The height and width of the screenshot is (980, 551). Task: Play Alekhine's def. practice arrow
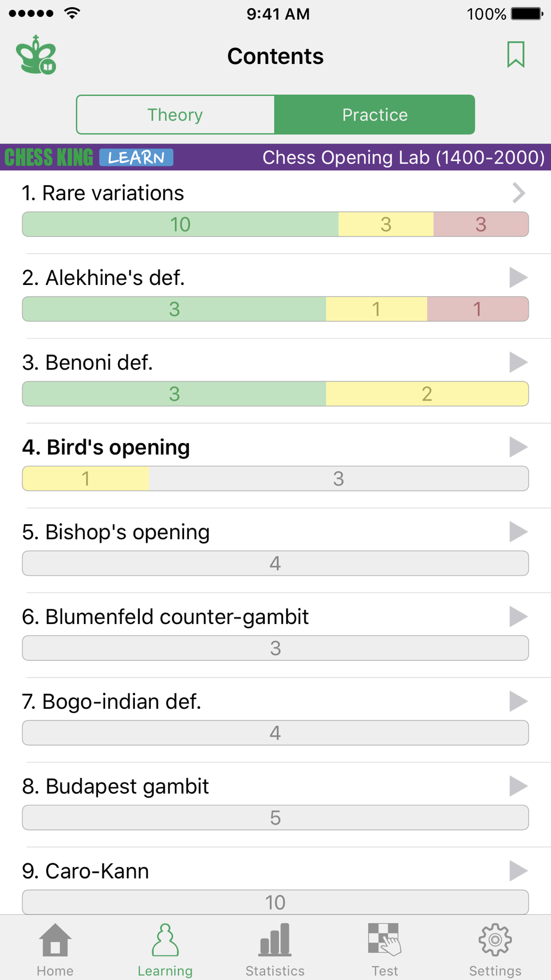click(x=518, y=277)
